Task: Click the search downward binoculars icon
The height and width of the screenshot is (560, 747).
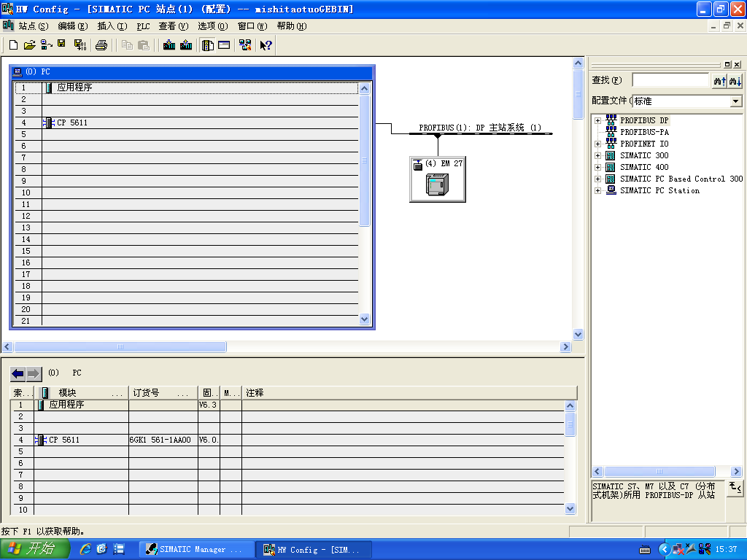Action: click(x=735, y=81)
